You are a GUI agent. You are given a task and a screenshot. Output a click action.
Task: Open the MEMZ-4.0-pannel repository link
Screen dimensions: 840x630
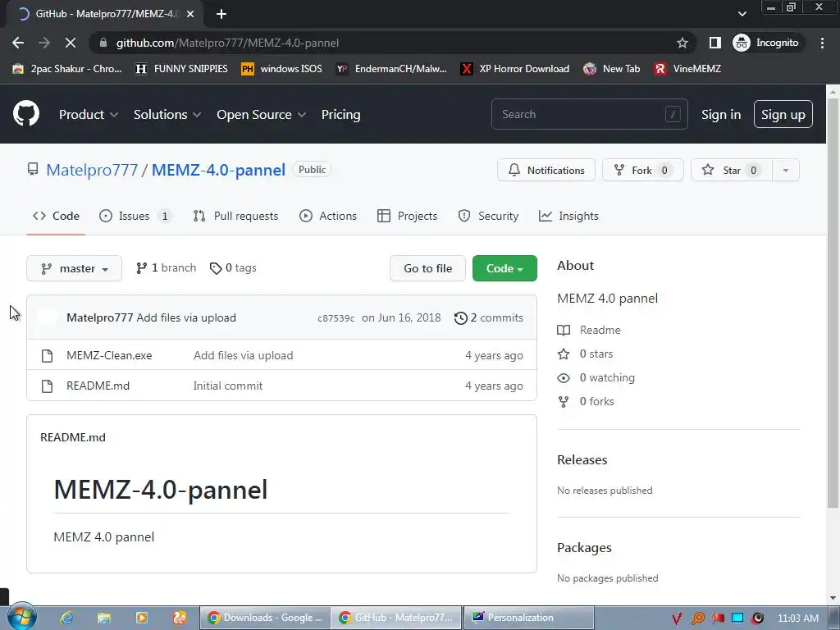[x=218, y=170]
